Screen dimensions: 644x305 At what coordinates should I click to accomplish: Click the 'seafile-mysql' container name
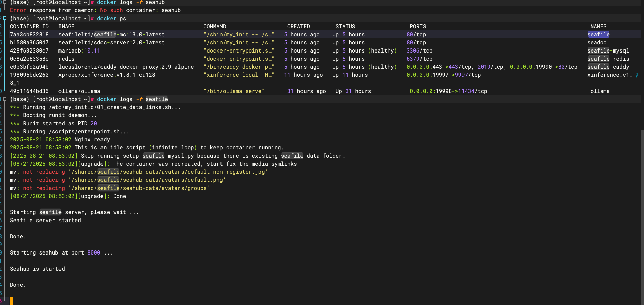pyautogui.click(x=608, y=50)
